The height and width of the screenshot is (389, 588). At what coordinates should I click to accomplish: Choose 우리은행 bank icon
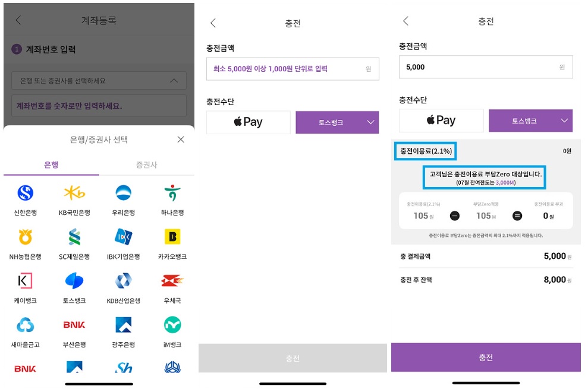[x=124, y=193]
